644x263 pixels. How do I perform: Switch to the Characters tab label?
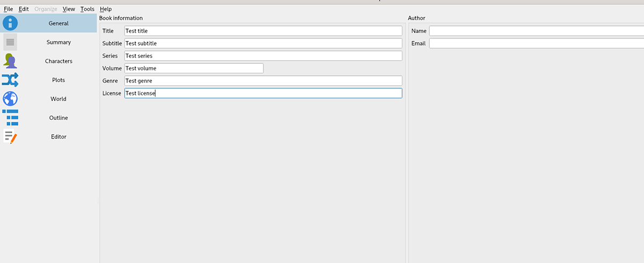tap(58, 61)
